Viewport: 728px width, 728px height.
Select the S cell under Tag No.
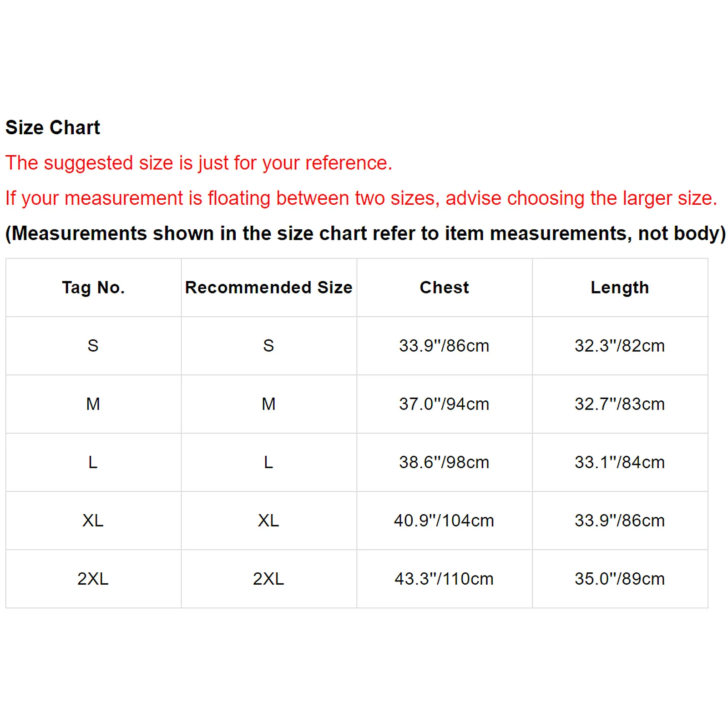(93, 346)
